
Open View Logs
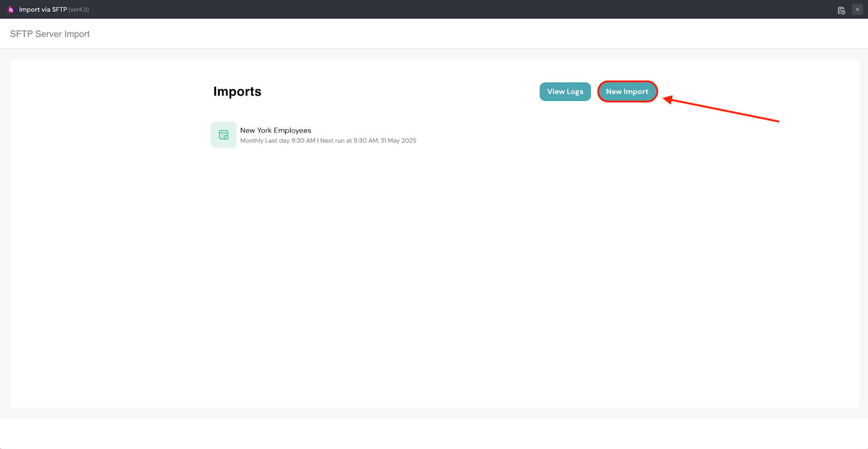point(565,92)
